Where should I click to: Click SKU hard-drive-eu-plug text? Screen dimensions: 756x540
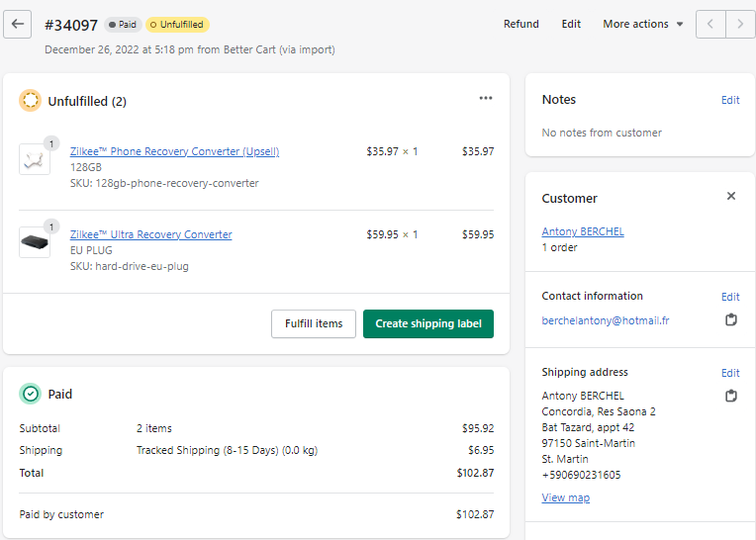pos(130,266)
